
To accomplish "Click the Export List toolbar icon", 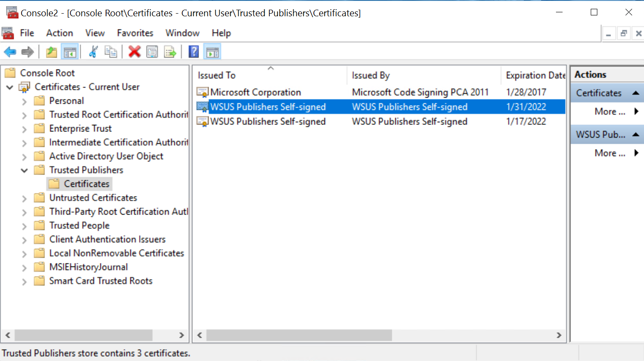I will tap(170, 52).
